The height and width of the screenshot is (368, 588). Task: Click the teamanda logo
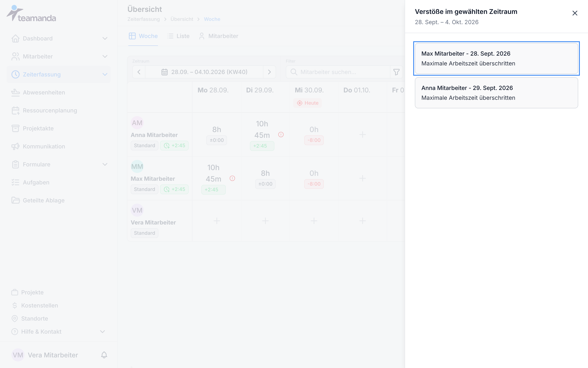click(31, 13)
